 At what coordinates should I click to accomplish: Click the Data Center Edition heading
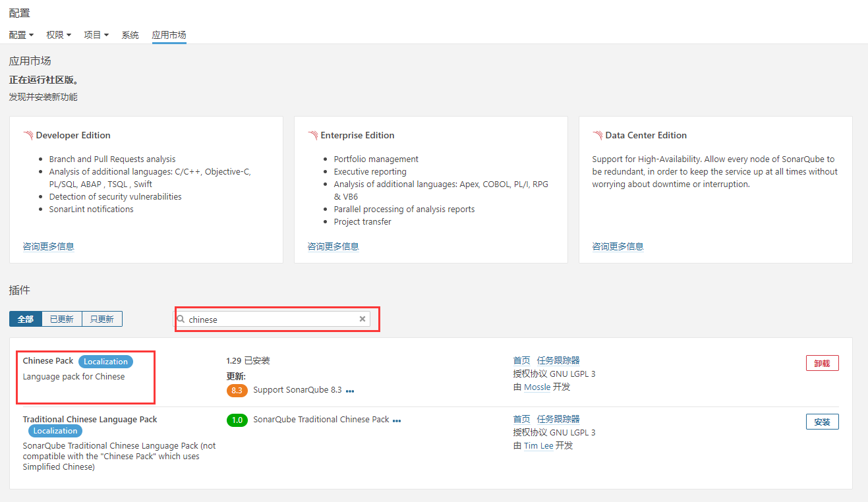click(646, 135)
